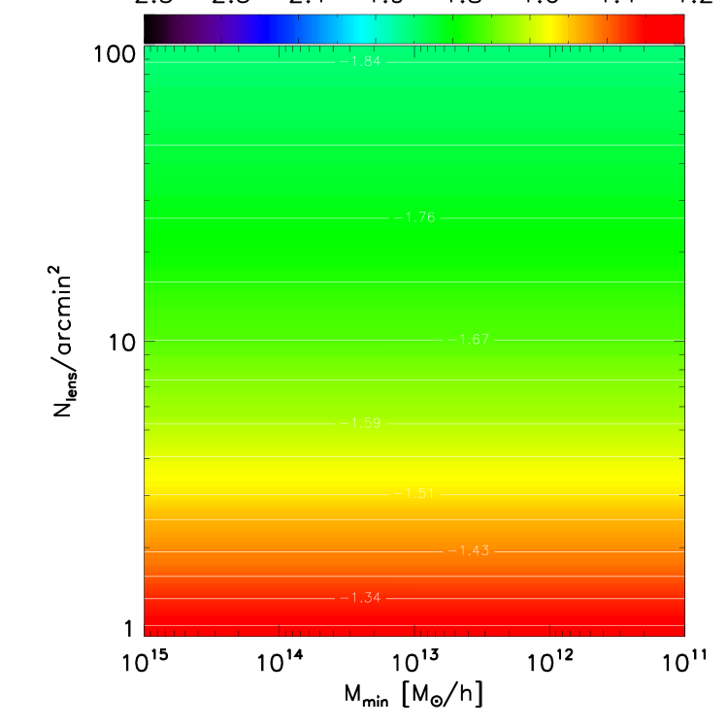The image size is (728, 728).
Task: Click the bright yellow band in the plot
Action: 414,478
